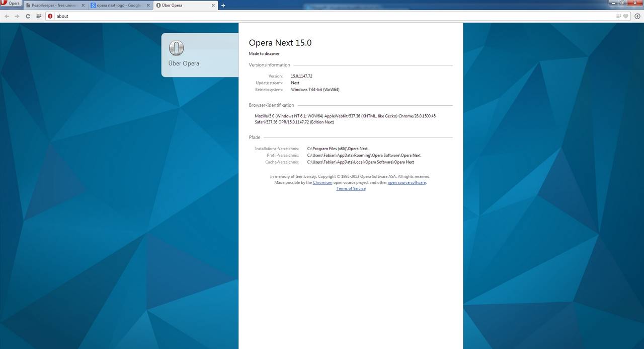
Task: Open the Terms of Service link
Action: 351,188
